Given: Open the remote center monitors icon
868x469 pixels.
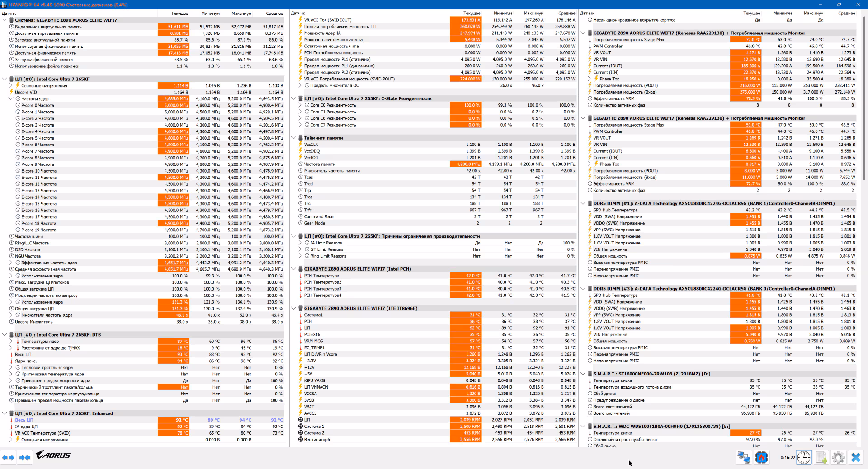Looking at the screenshot, I should [x=744, y=457].
